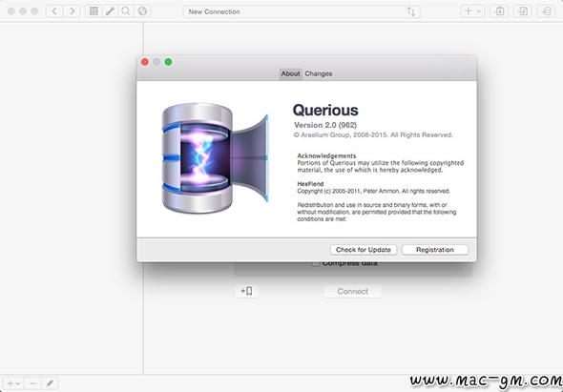Click the HexFiend heading text
The width and height of the screenshot is (563, 392).
point(310,184)
